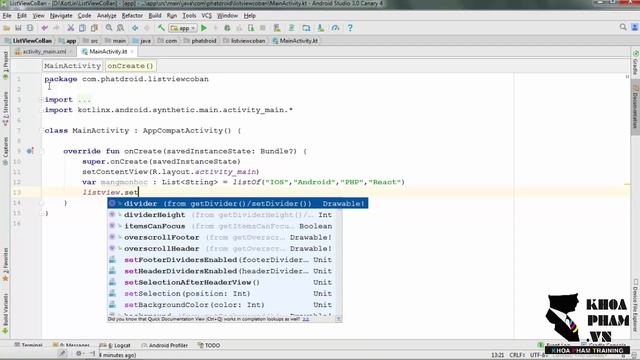640x360 pixels.
Task: Click the Save All toolbar icon
Action: (18, 28)
